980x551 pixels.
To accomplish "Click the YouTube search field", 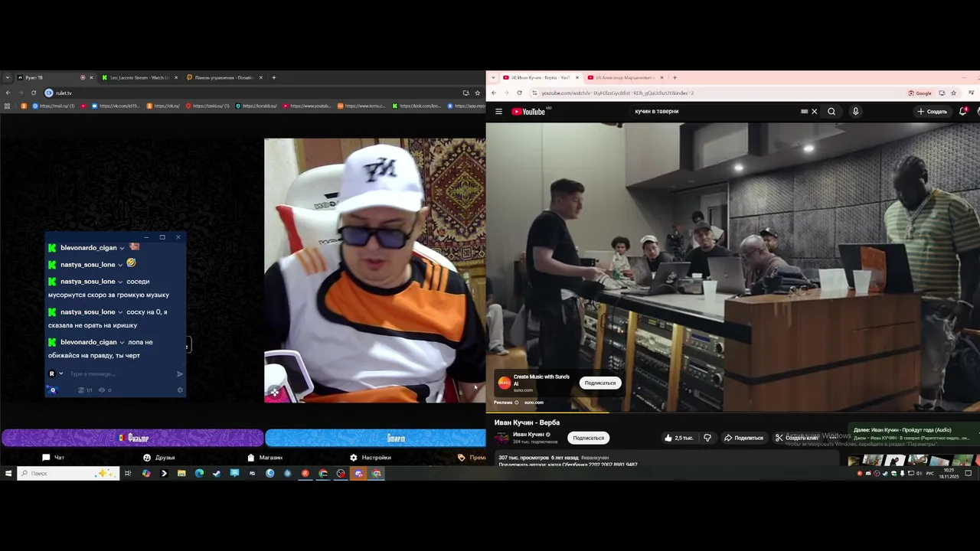I will point(714,112).
